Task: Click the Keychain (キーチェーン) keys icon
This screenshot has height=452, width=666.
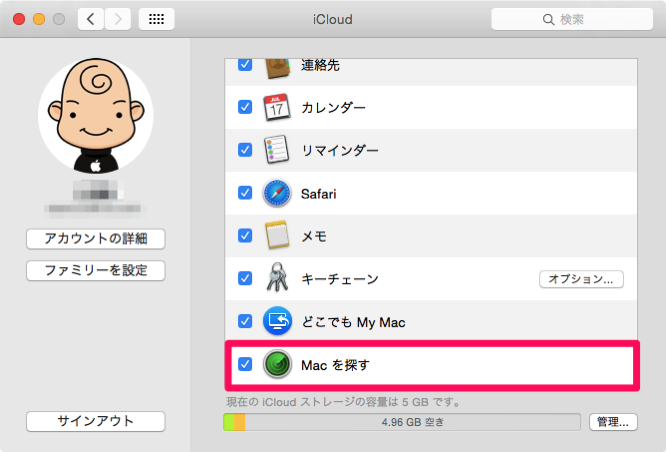Action: [277, 277]
